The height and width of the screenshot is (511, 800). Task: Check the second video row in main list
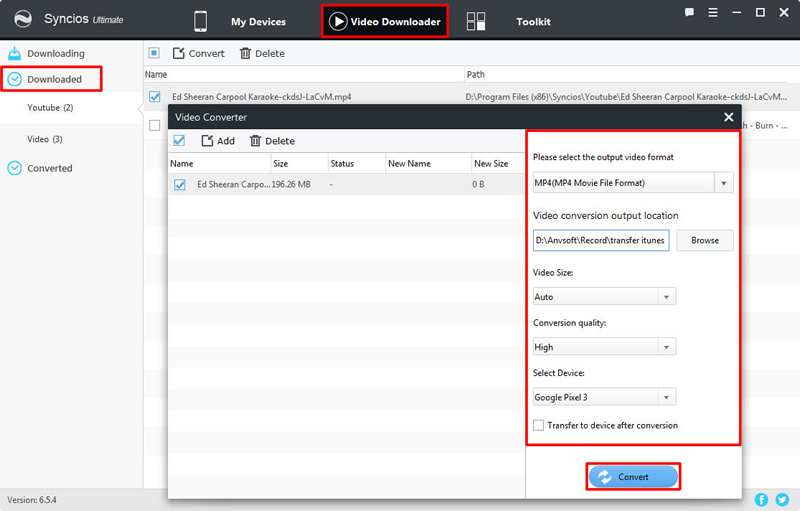point(155,125)
